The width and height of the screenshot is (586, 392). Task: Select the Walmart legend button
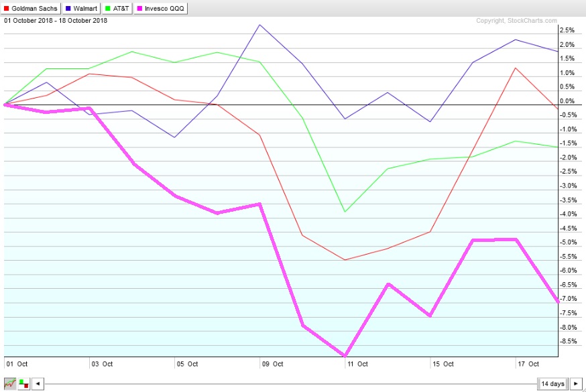(82, 8)
